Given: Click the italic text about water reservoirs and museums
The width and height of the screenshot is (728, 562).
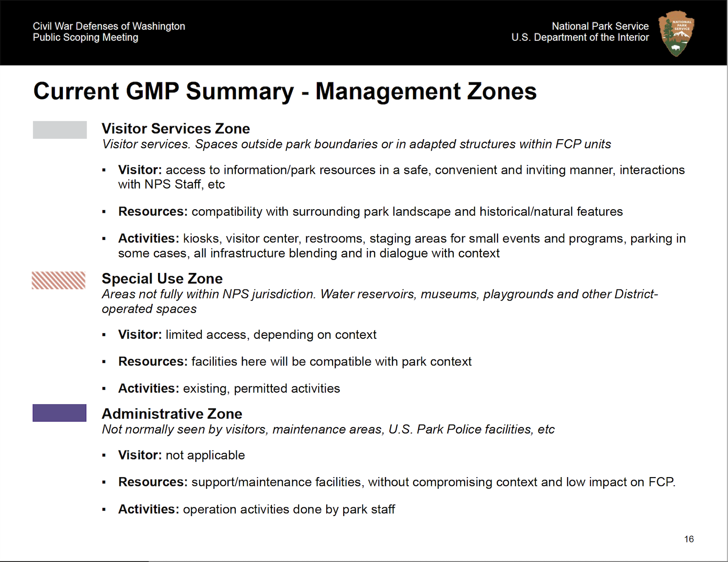Looking at the screenshot, I should [x=379, y=301].
